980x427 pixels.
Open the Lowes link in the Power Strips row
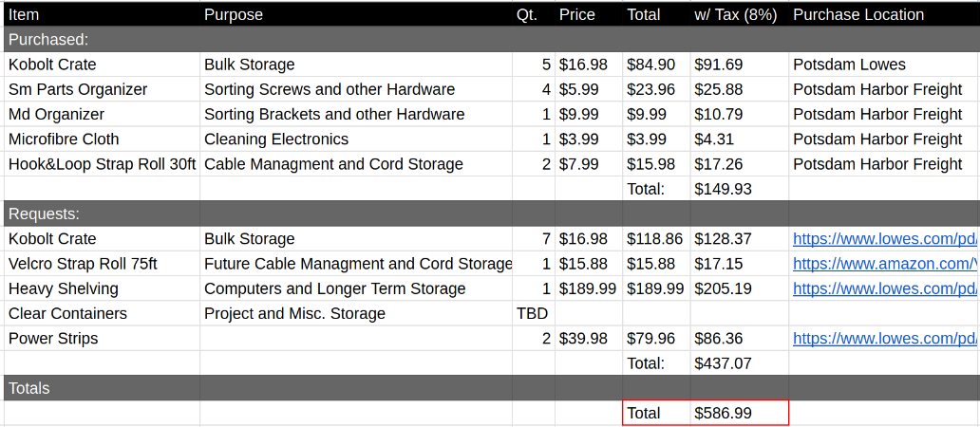click(x=884, y=339)
